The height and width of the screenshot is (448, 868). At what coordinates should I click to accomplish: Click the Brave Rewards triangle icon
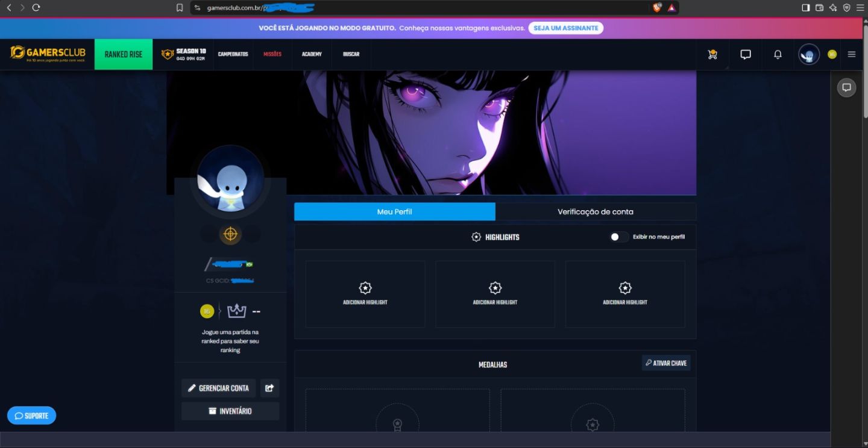coord(671,8)
